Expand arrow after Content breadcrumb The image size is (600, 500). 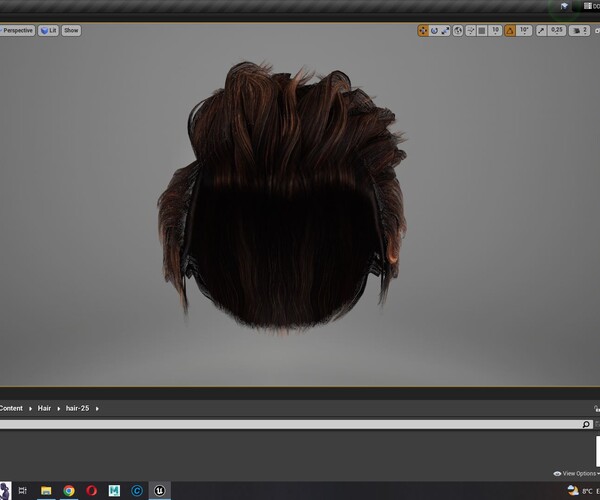click(x=30, y=409)
